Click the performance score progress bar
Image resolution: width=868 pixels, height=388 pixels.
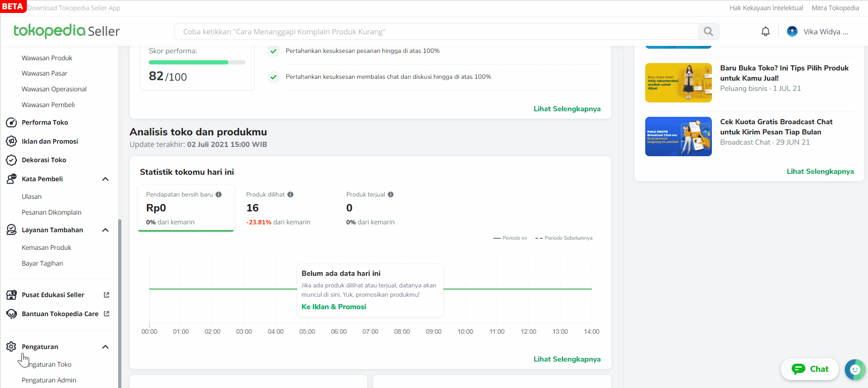[197, 62]
